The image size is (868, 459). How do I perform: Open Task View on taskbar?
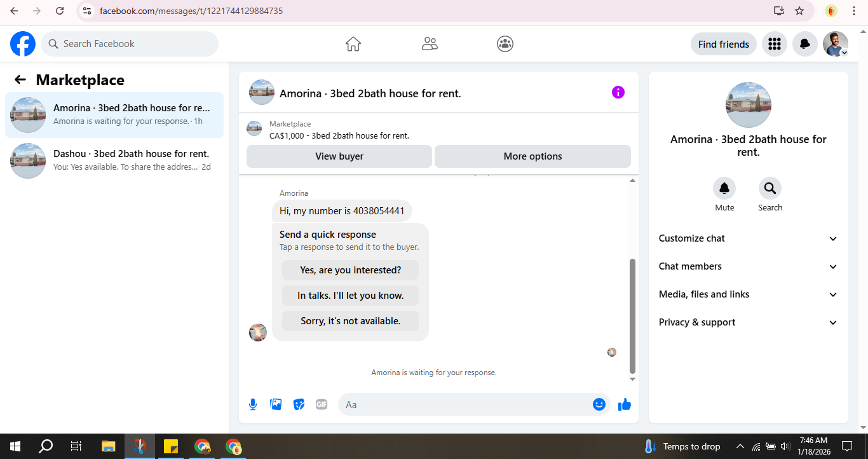click(76, 446)
